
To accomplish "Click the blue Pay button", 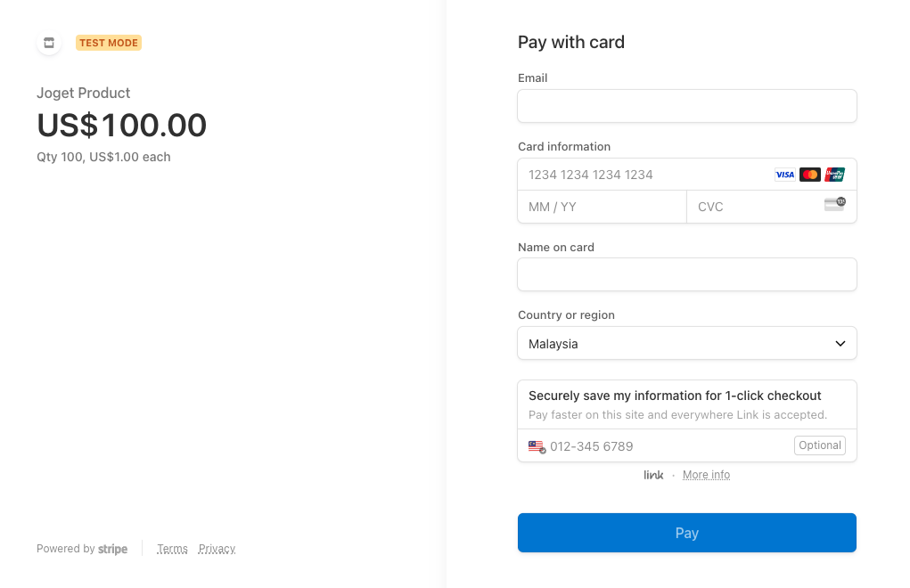I will (x=686, y=533).
